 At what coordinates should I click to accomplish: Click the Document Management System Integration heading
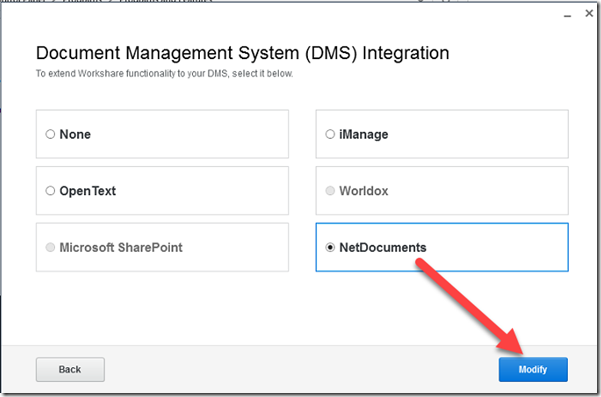point(243,53)
